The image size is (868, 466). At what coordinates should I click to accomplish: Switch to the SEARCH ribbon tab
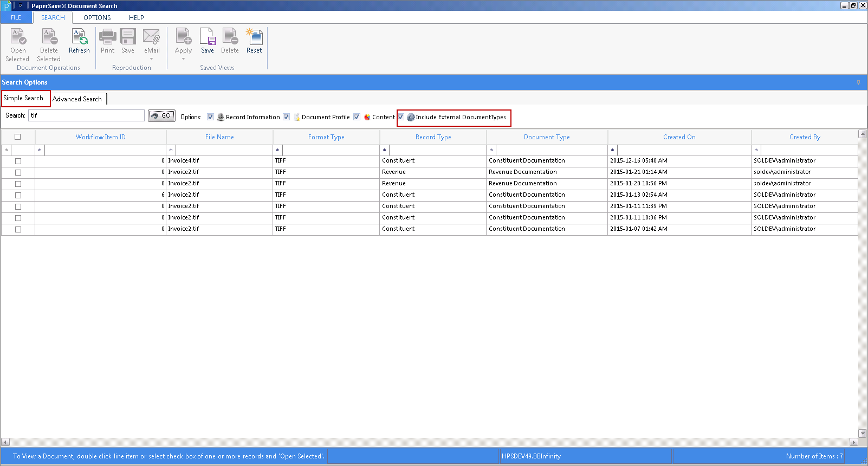(x=53, y=17)
